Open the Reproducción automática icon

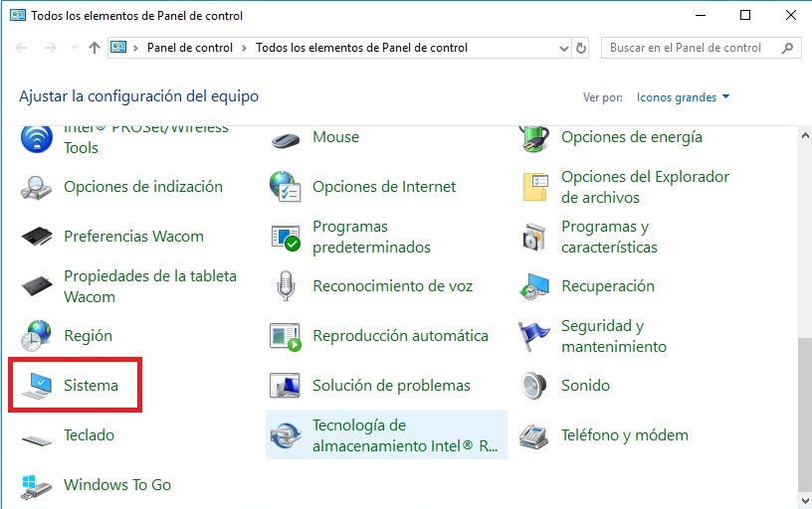[x=286, y=336]
